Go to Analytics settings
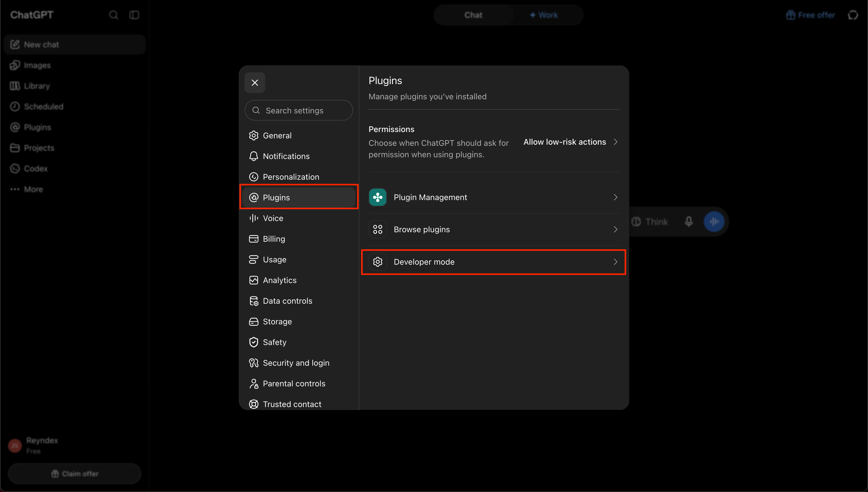 coord(299,280)
